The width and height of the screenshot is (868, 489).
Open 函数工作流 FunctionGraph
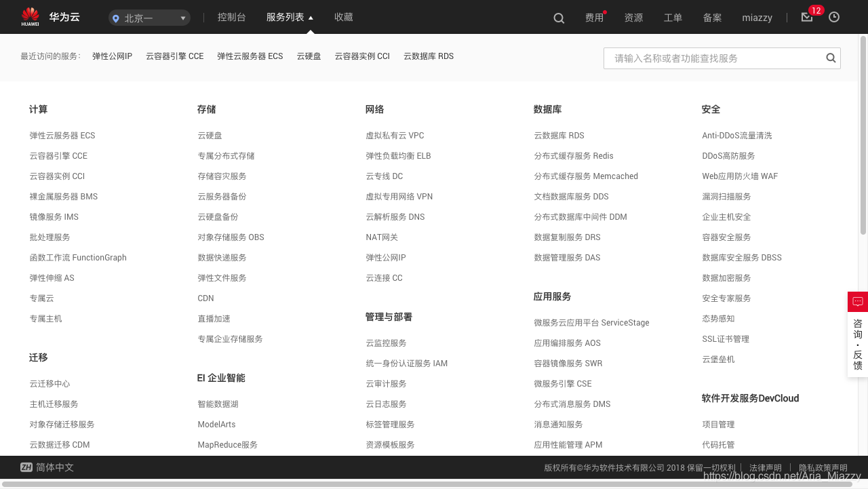(x=78, y=258)
